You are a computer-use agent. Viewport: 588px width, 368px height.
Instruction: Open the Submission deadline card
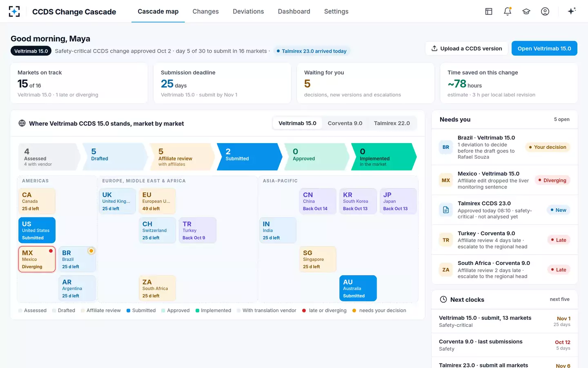pos(223,83)
